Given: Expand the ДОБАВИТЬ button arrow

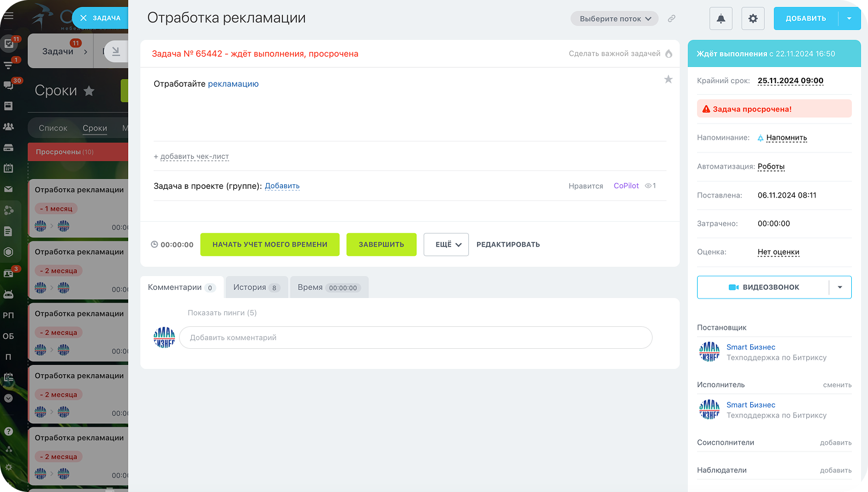Looking at the screenshot, I should click(849, 18).
